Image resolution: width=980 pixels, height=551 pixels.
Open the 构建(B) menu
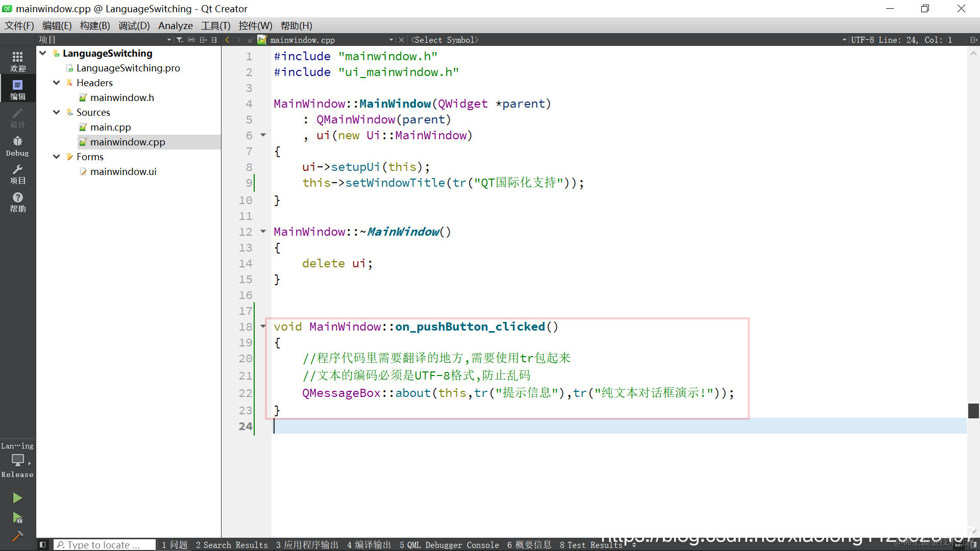point(95,26)
